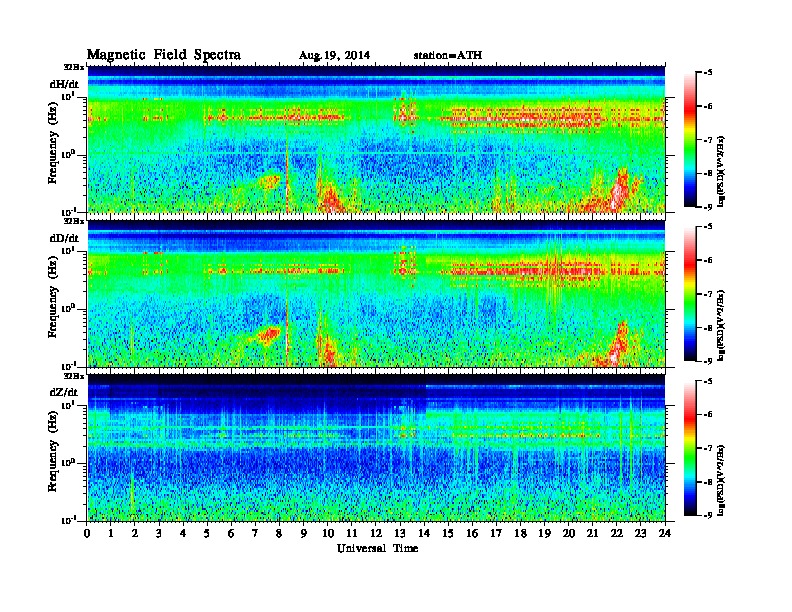The height and width of the screenshot is (612, 792).
Task: Select the dD/dt panel label
Action: click(64, 238)
